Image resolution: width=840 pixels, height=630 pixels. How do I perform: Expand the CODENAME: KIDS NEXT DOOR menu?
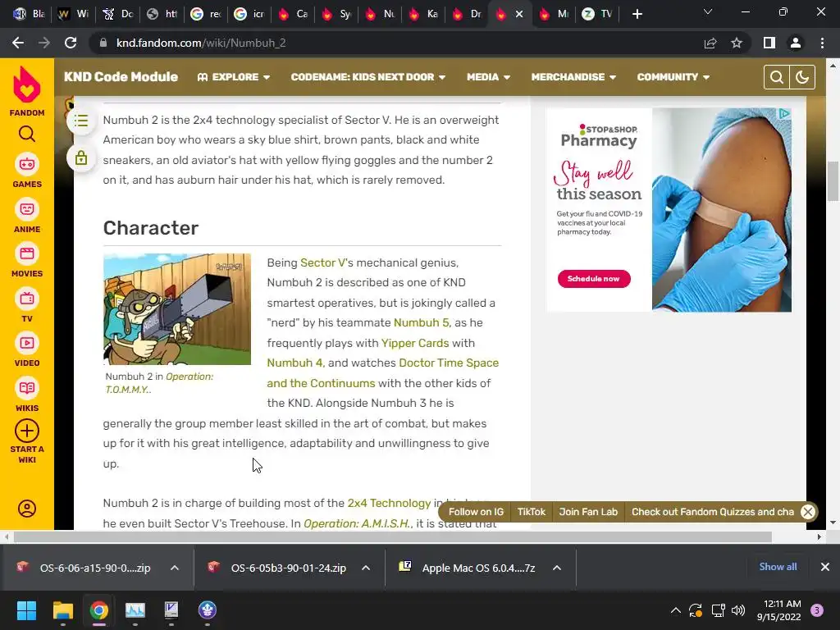coord(368,77)
